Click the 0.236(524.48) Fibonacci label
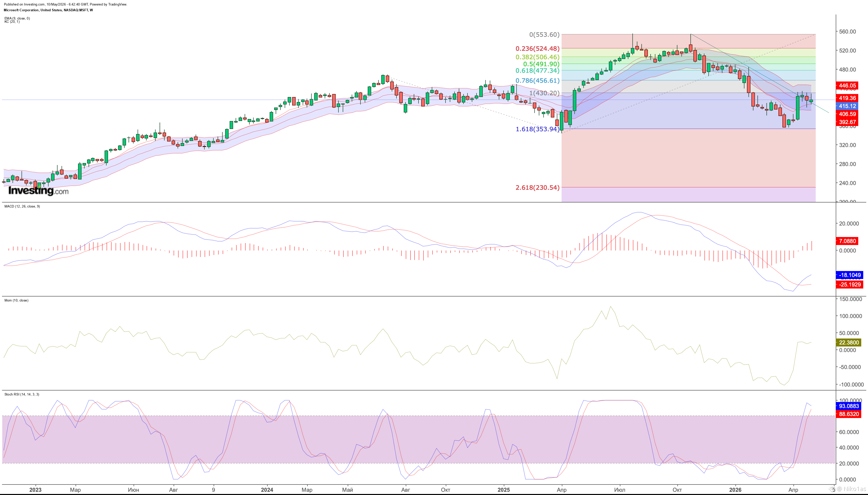Image resolution: width=868 pixels, height=495 pixels. click(537, 48)
